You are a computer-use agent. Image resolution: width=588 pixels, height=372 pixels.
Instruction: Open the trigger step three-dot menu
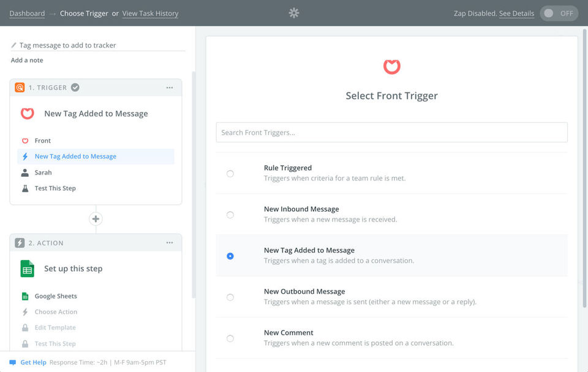170,87
